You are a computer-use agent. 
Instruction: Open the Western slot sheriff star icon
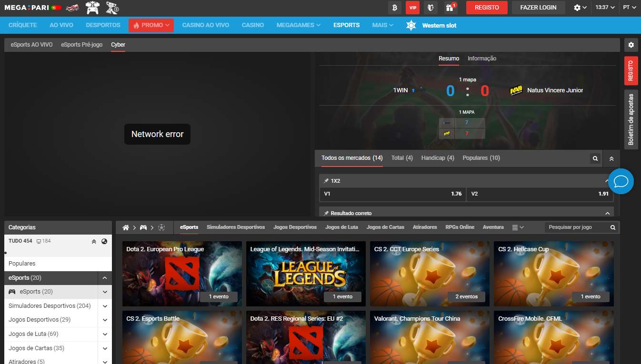(x=411, y=25)
